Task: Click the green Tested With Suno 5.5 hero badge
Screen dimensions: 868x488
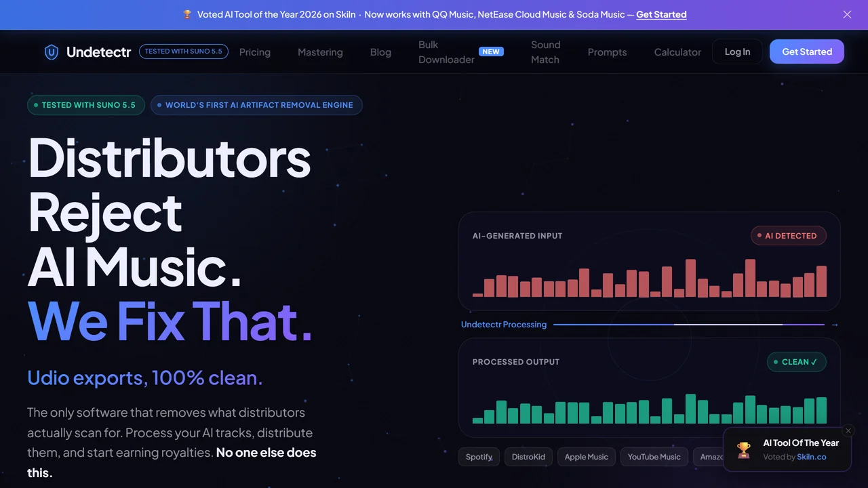Action: pos(86,105)
